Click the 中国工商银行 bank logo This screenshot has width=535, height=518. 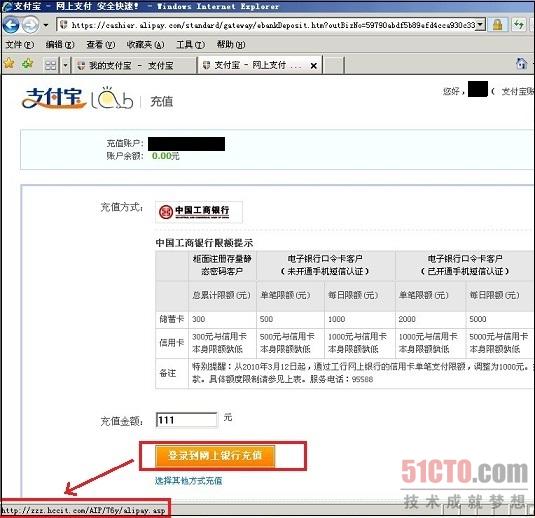199,212
